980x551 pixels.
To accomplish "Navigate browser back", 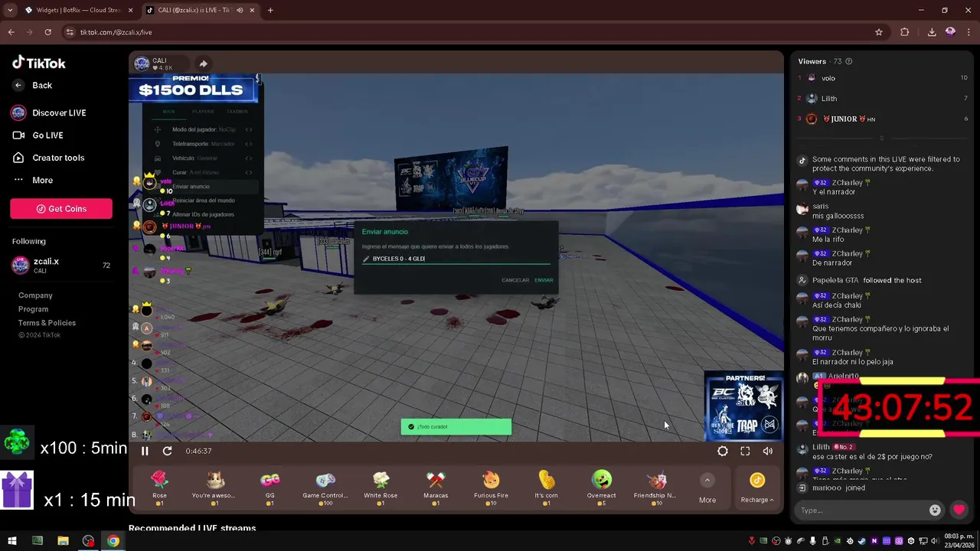I will 11,32.
